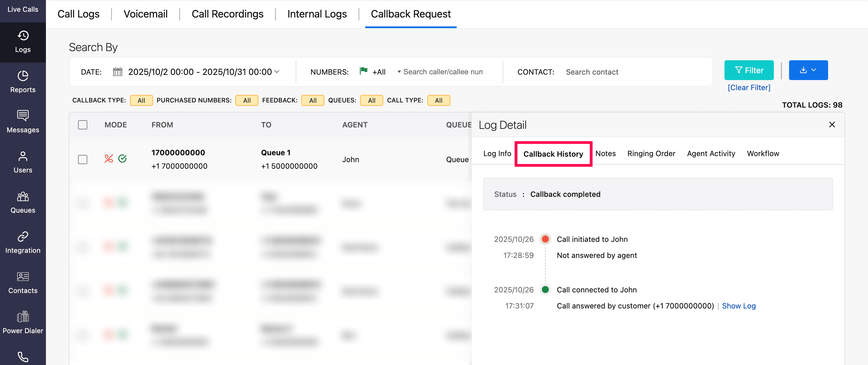Tick checkbox for the 17000000000 row
Screen dimensions: 868x365
83,159
